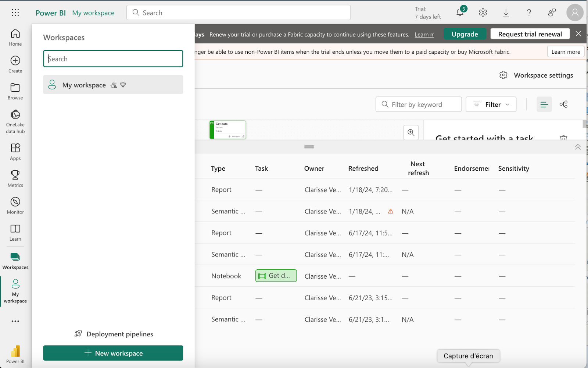Click the 6/17/24, 11:5 Report refreshed cell
This screenshot has width=588, height=368.
pyautogui.click(x=370, y=233)
